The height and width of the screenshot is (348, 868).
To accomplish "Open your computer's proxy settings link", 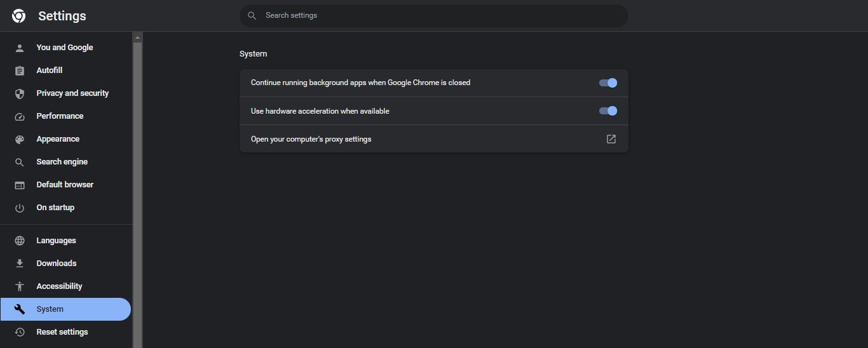I will (x=311, y=139).
